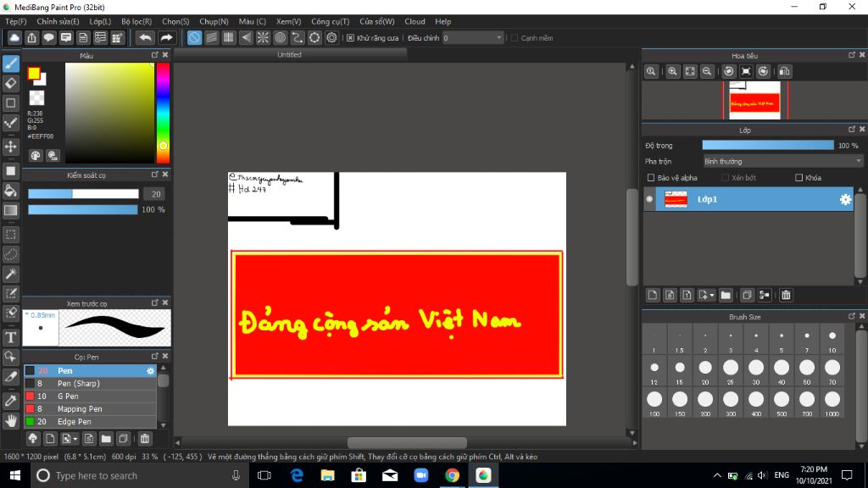Select Pen (Sharp) brush
The image size is (868, 488).
tap(90, 384)
